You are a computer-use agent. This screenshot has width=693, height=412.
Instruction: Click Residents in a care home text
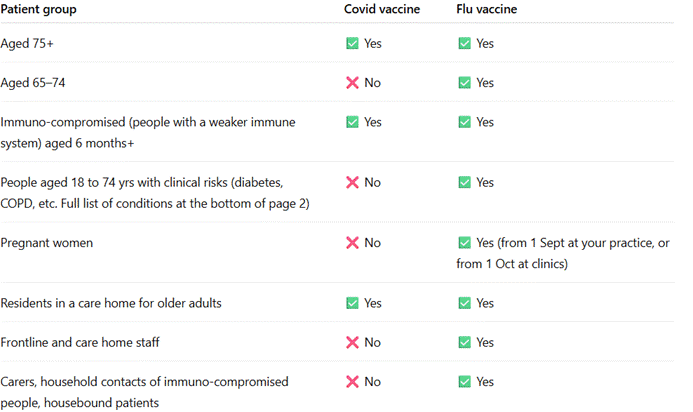coord(111,303)
